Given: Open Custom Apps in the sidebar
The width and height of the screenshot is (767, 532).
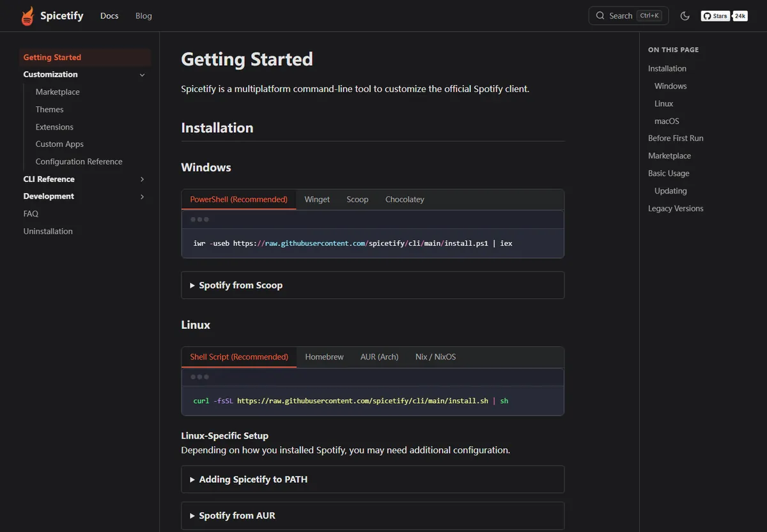Looking at the screenshot, I should (x=59, y=144).
